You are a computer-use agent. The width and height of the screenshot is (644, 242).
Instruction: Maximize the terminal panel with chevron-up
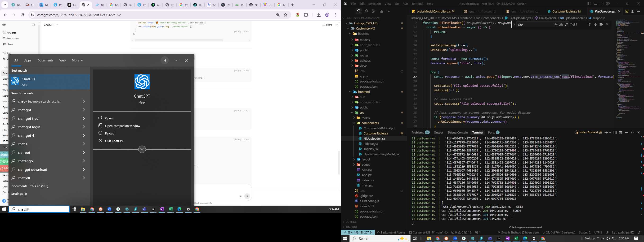632,133
